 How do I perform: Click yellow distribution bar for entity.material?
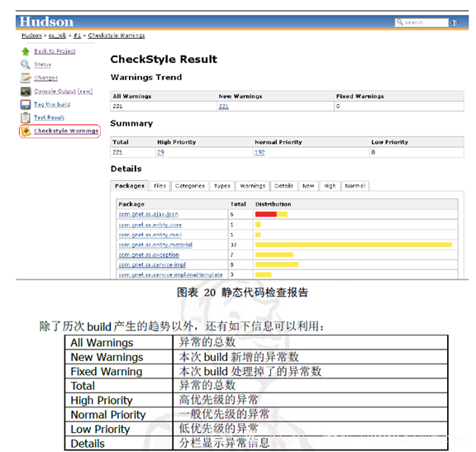354,245
